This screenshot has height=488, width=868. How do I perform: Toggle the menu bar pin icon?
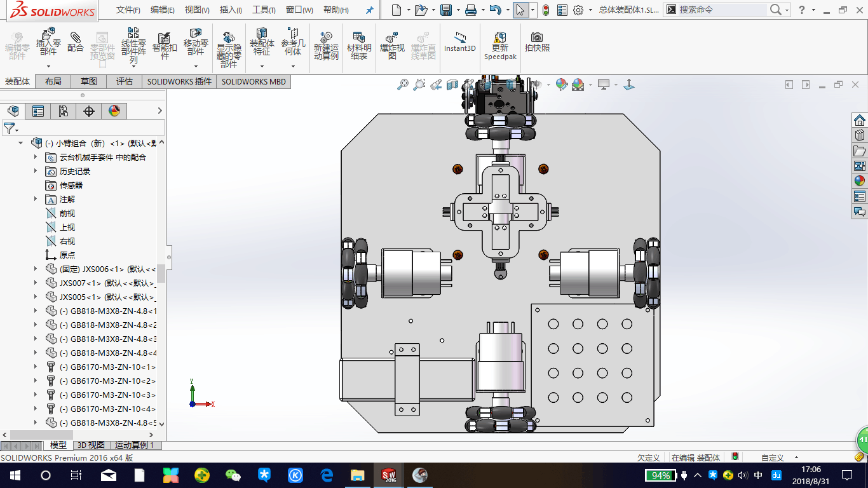tap(370, 10)
